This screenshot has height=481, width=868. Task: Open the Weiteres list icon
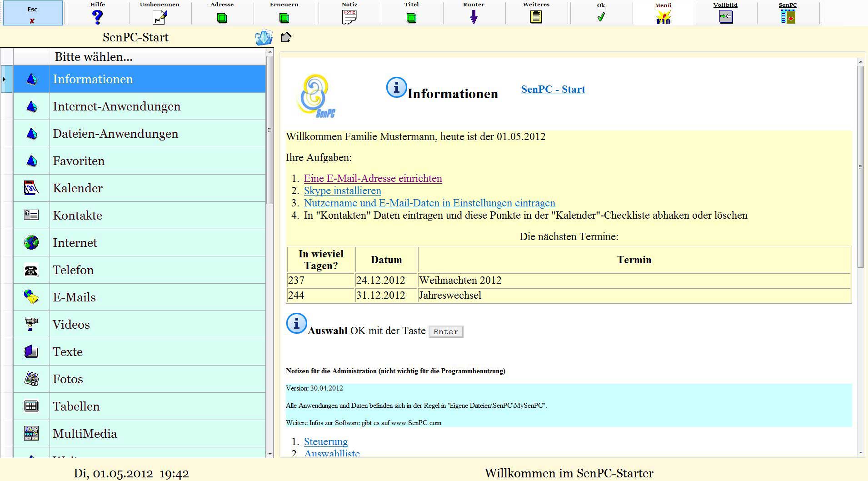click(536, 17)
